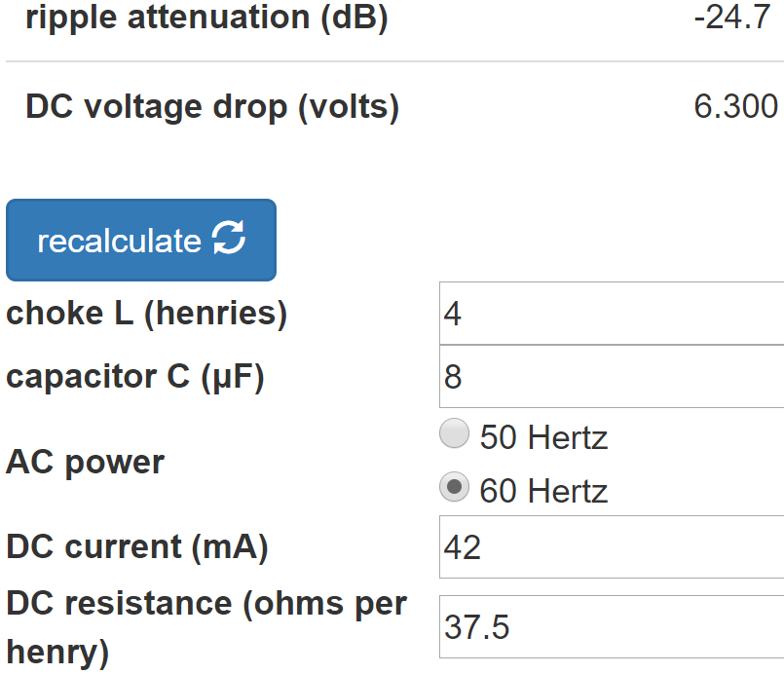This screenshot has height=674, width=784.
Task: Click the "DC resistance (ohms per henry)" label
Action: pos(206,628)
